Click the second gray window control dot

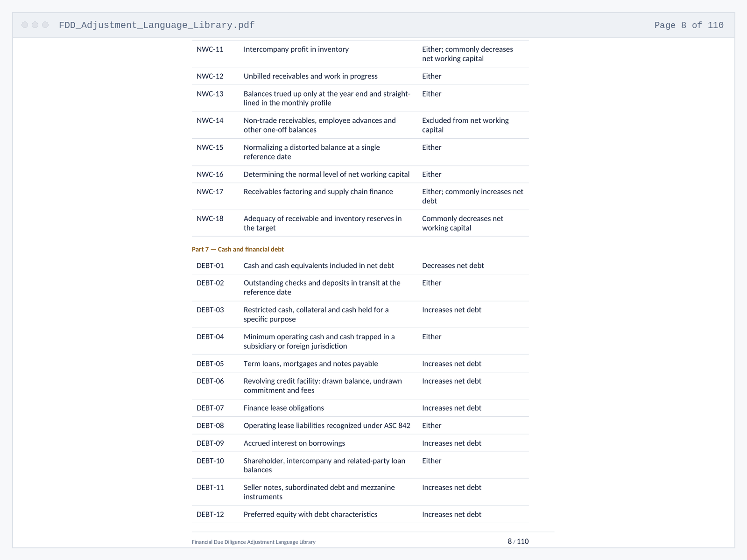35,25
